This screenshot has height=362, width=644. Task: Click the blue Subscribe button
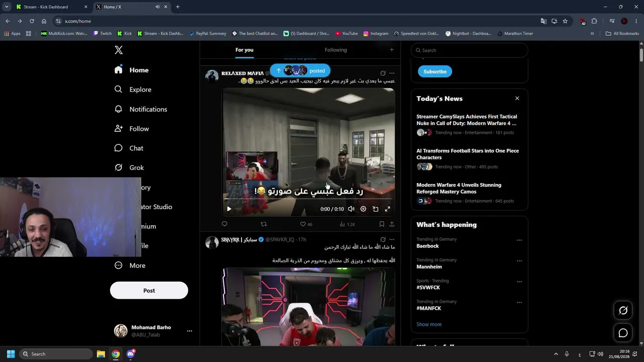pos(435,71)
